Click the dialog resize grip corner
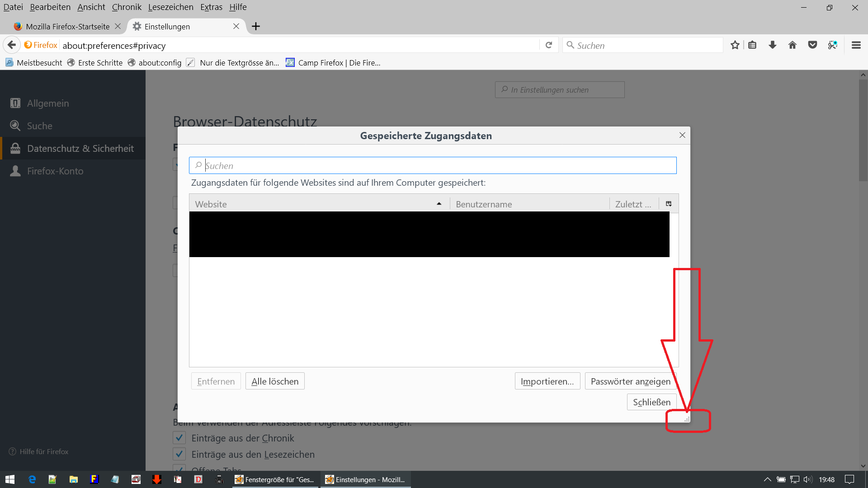The width and height of the screenshot is (868, 488). 687,420
